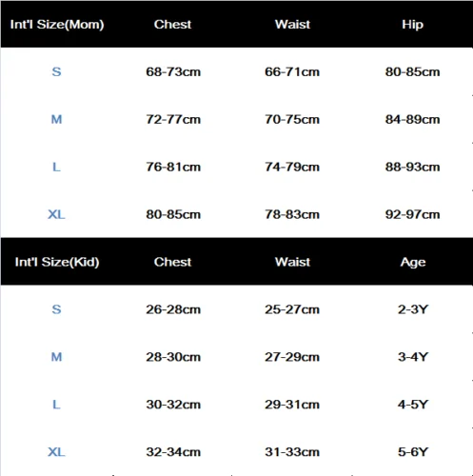This screenshot has width=473, height=476.
Task: Click the 26-28cm chest value
Action: pos(173,309)
